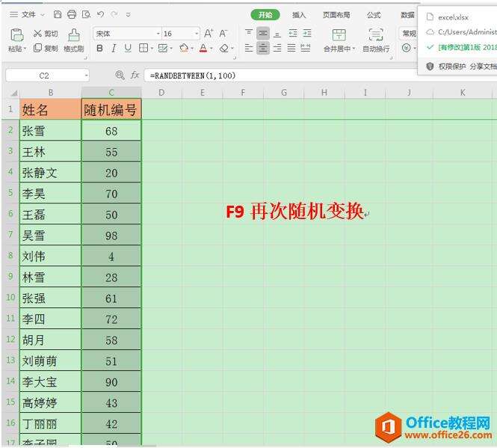Viewport: 497px width, 448px height.
Task: Click the 粘贴 paste clipboard icon
Action: click(16, 34)
